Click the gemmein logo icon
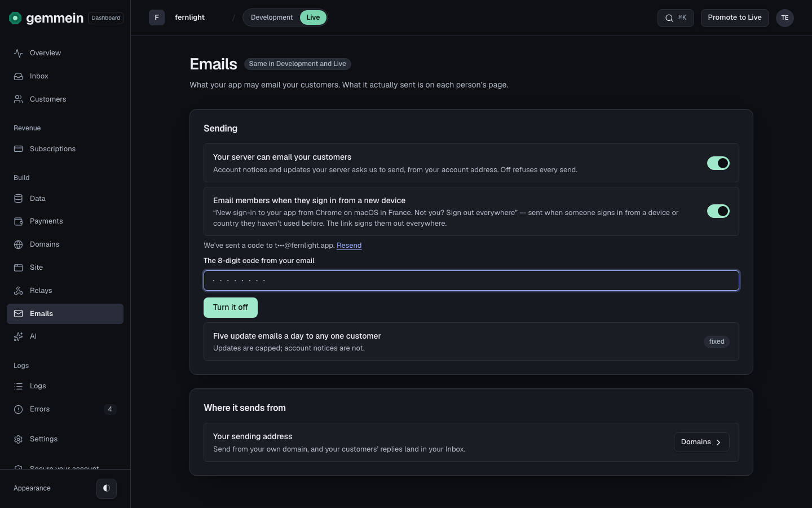812x508 pixels. click(15, 18)
